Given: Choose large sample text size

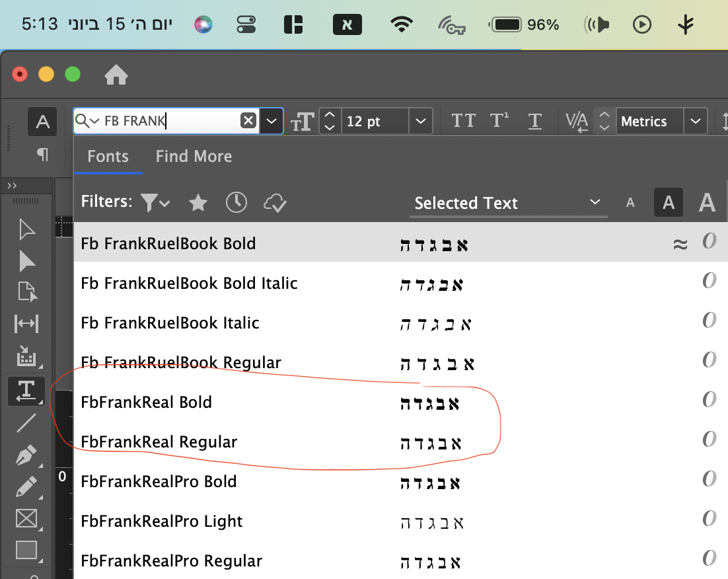Looking at the screenshot, I should click(x=707, y=202).
